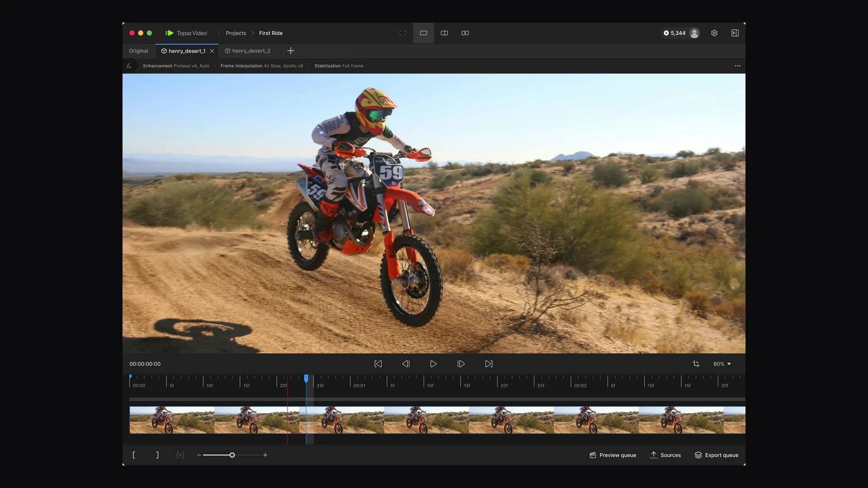Switch to side-by-side view layout
The image size is (868, 488).
pos(465,33)
